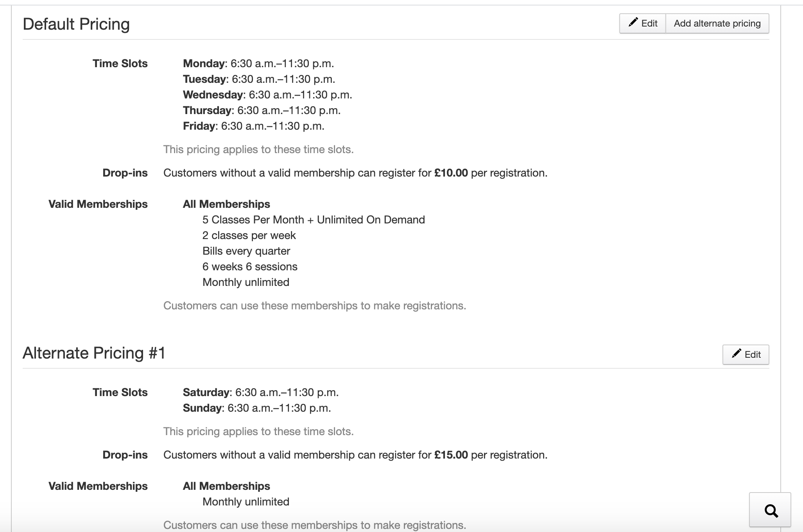The width and height of the screenshot is (803, 532).
Task: Click the Saturday time slot row
Action: (x=260, y=393)
